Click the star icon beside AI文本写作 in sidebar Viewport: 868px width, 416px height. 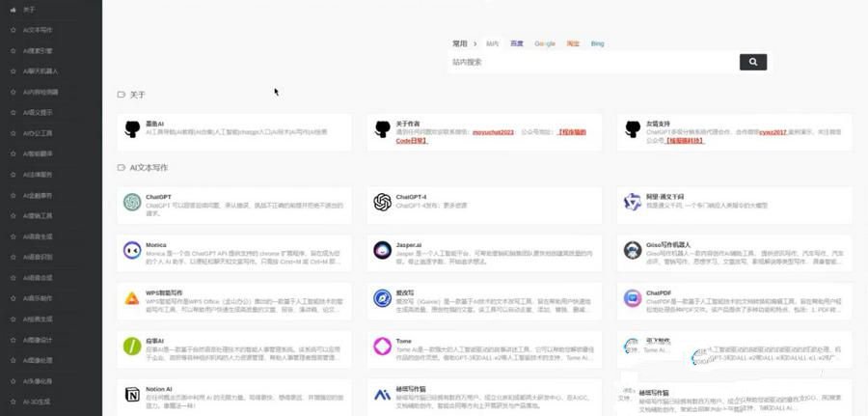pos(13,31)
